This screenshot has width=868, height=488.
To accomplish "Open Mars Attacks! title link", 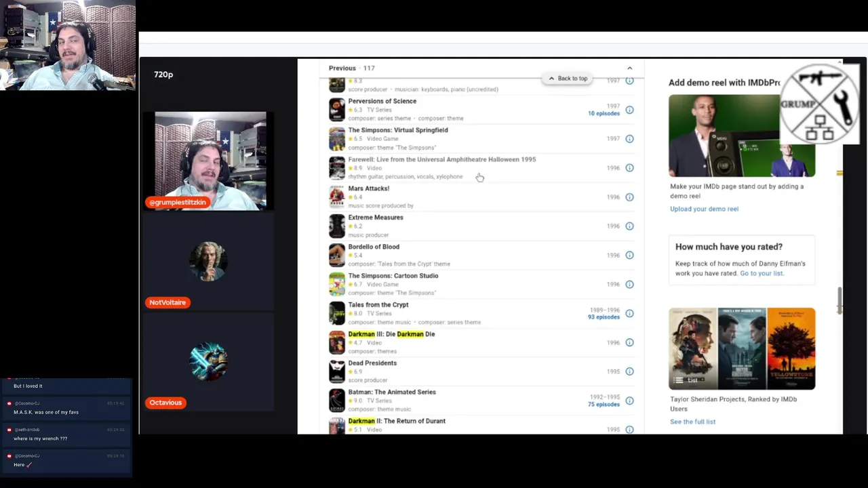I will click(x=368, y=188).
